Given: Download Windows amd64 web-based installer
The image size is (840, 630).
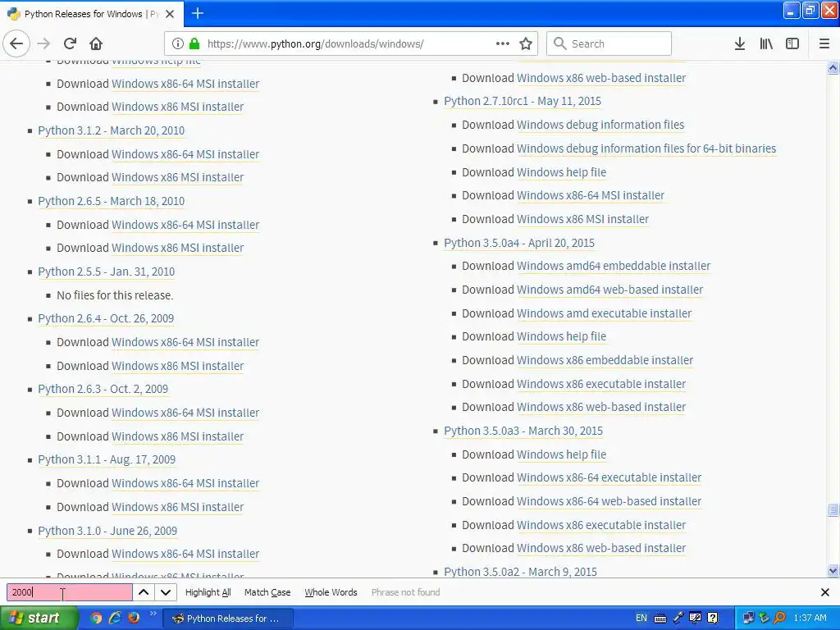Looking at the screenshot, I should (609, 290).
